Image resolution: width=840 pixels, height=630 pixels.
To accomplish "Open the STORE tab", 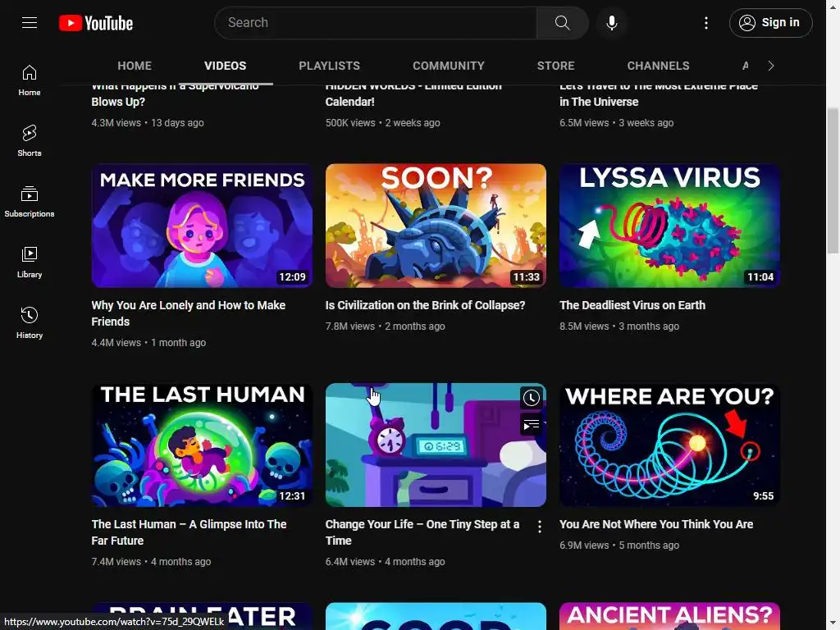I will tap(555, 66).
